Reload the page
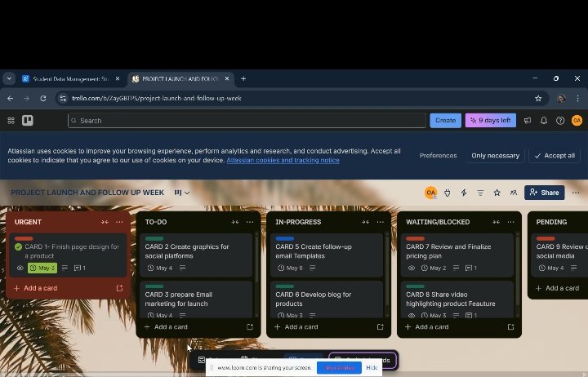The width and height of the screenshot is (588, 377). click(43, 98)
